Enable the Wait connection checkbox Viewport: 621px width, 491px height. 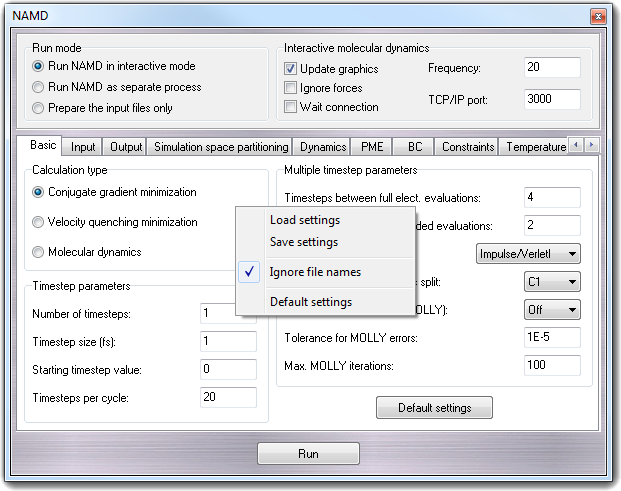[291, 107]
